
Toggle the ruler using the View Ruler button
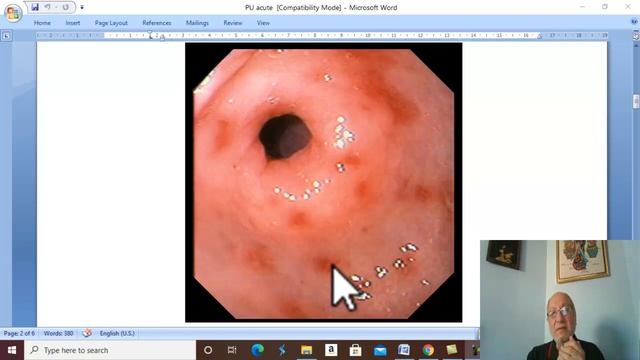pyautogui.click(x=636, y=36)
